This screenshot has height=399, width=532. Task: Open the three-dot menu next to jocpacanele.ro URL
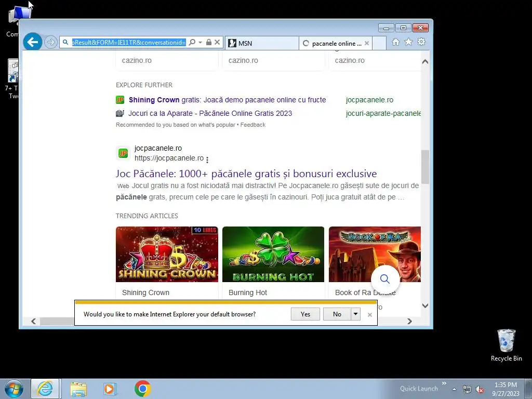(207, 159)
